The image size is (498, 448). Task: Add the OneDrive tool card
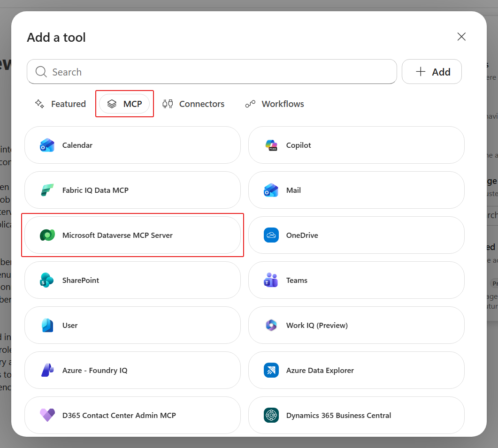click(356, 235)
